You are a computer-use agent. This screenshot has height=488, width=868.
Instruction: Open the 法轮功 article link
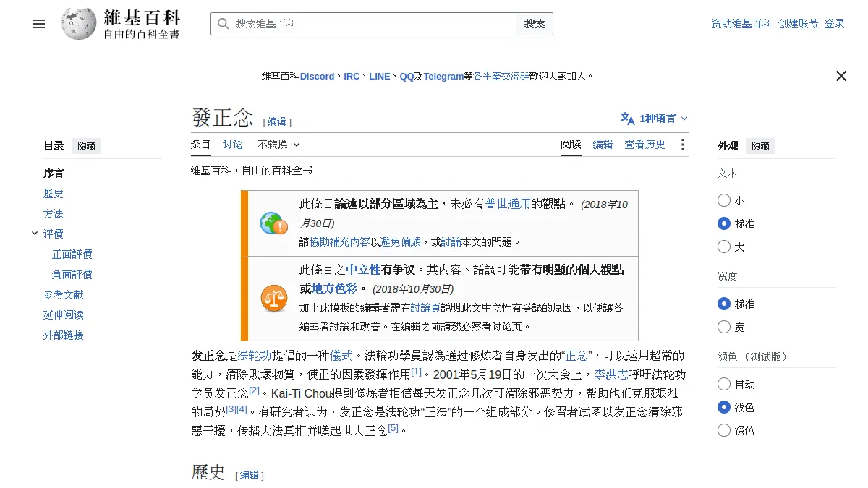coord(255,356)
